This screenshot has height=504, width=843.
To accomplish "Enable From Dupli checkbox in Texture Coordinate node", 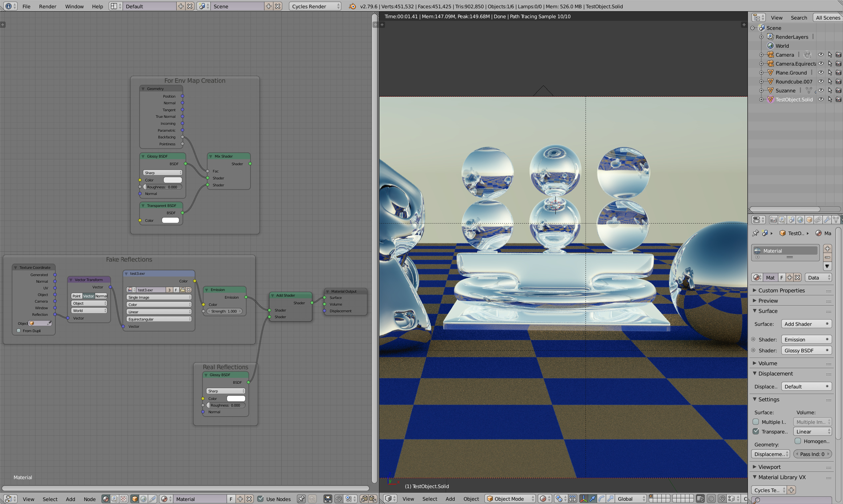I will pyautogui.click(x=19, y=330).
